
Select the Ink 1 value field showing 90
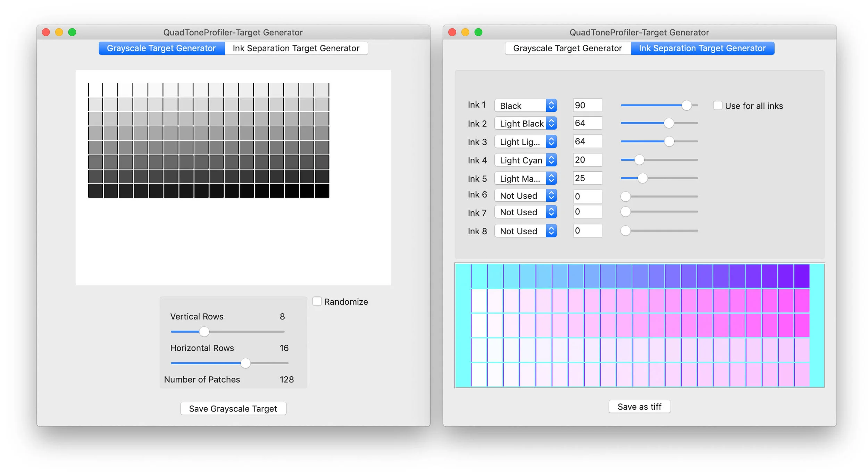(x=587, y=105)
